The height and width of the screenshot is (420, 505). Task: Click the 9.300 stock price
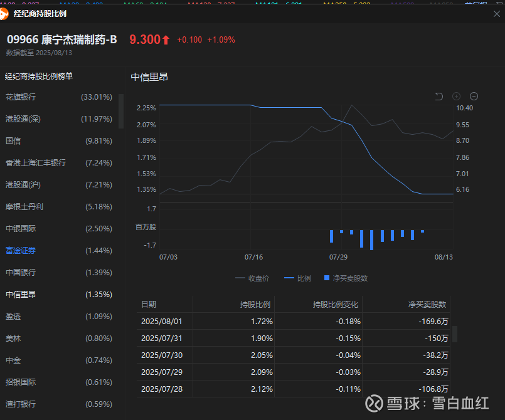[145, 39]
